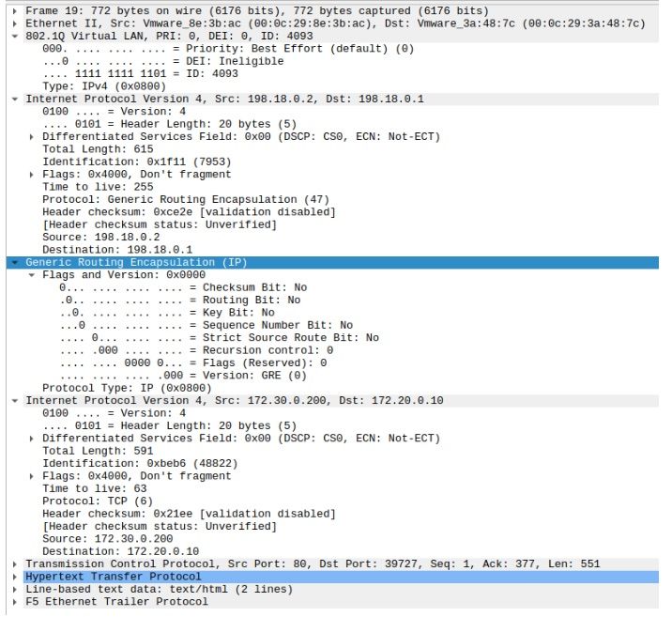Expand F5 Ethernet Trailer Protocol node
Image resolution: width=672 pixels, height=617 pixels.
tap(15, 602)
